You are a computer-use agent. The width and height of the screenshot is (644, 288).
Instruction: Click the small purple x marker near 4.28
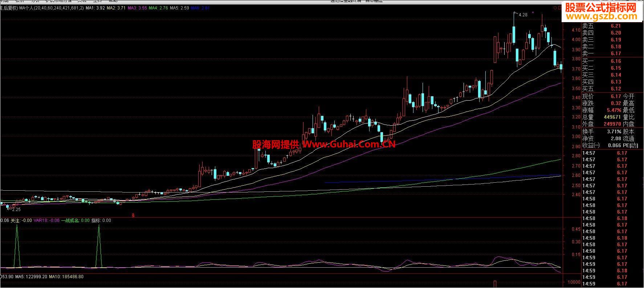click(533, 13)
